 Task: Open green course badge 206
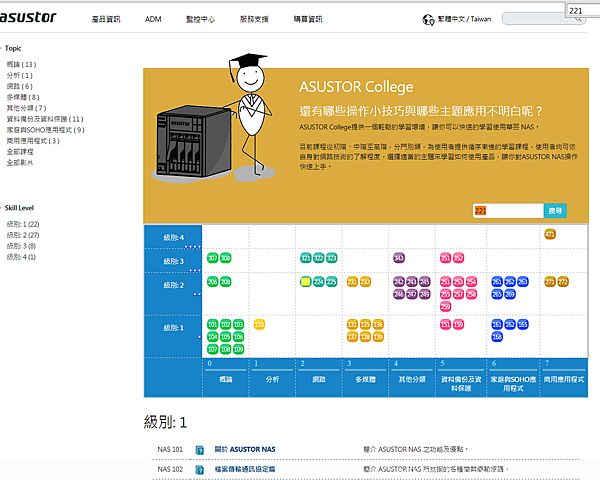[212, 282]
